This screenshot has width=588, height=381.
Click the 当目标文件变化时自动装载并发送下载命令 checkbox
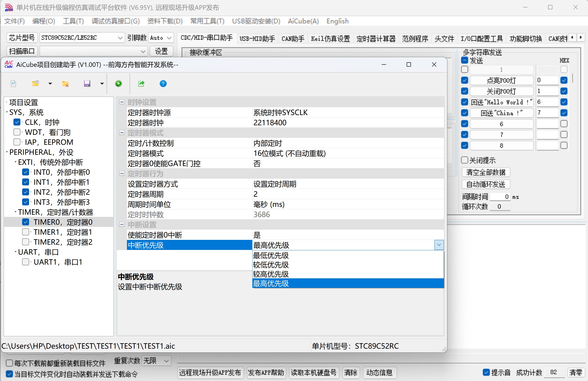pyautogui.click(x=9, y=374)
